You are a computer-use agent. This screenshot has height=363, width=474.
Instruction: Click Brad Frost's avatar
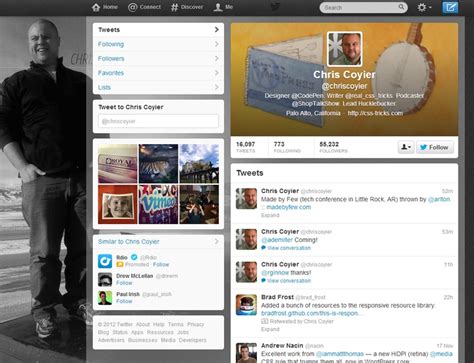tap(246, 305)
